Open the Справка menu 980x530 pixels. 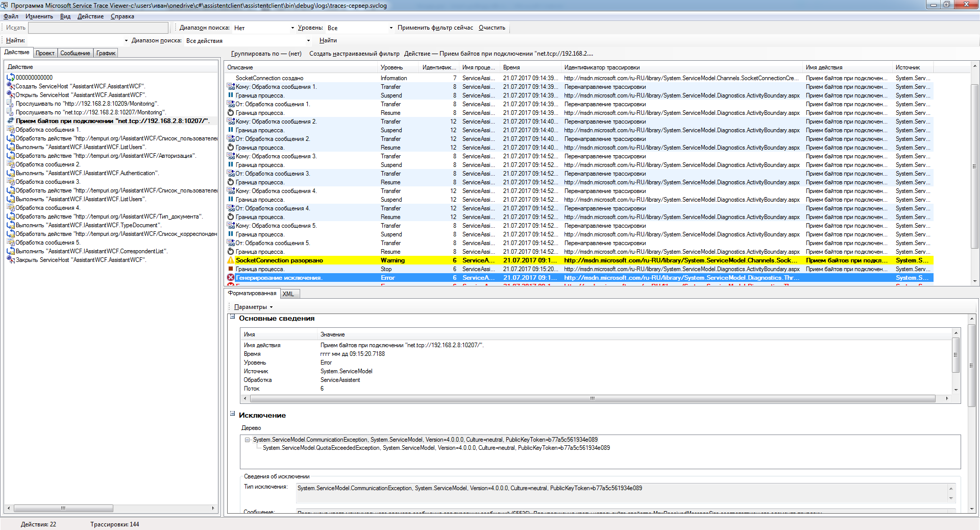122,16
